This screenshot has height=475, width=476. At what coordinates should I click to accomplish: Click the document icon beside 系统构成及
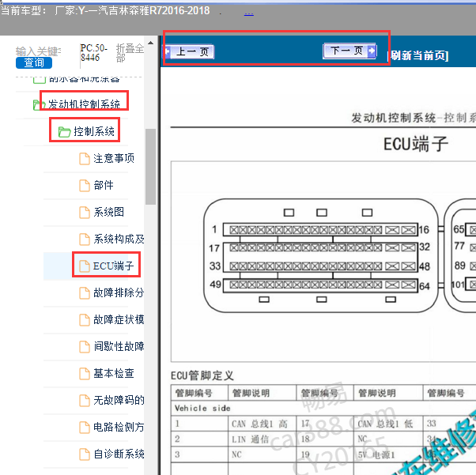(85, 239)
